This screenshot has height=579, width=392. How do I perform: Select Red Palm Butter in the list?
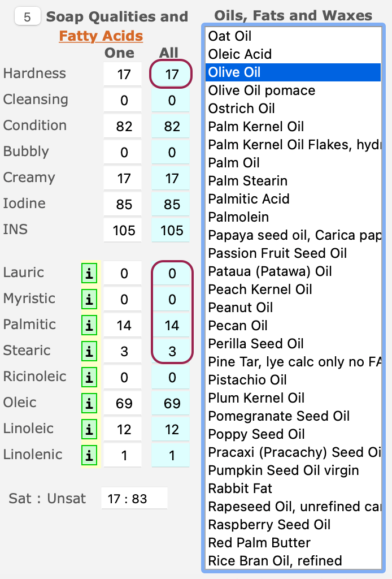[x=259, y=543]
